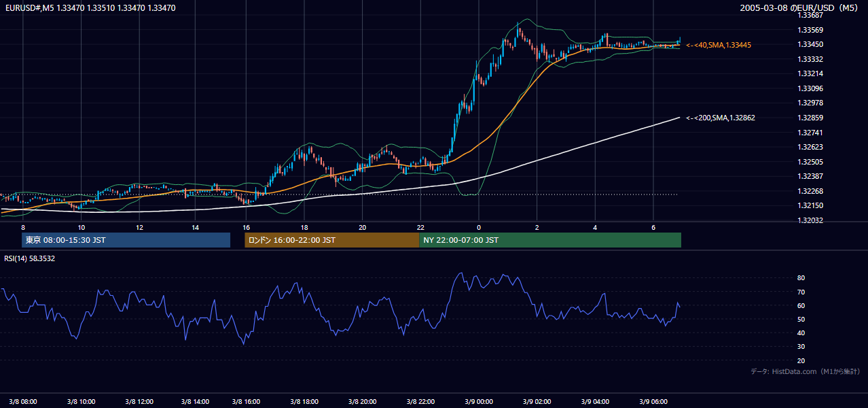Click the RSI(14) 58.3532 indicator label

(x=30, y=258)
